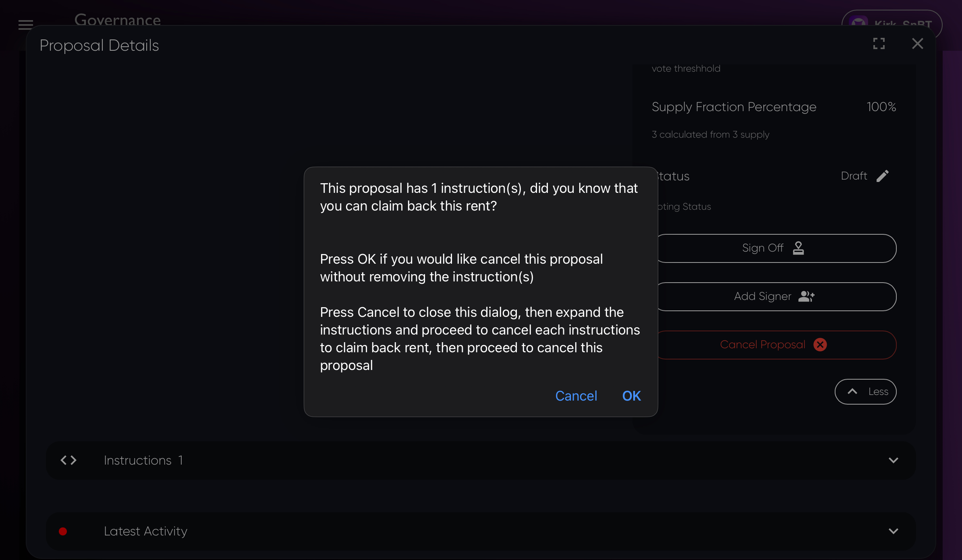Click the Instructions code brackets icon
Image resolution: width=962 pixels, height=560 pixels.
68,460
